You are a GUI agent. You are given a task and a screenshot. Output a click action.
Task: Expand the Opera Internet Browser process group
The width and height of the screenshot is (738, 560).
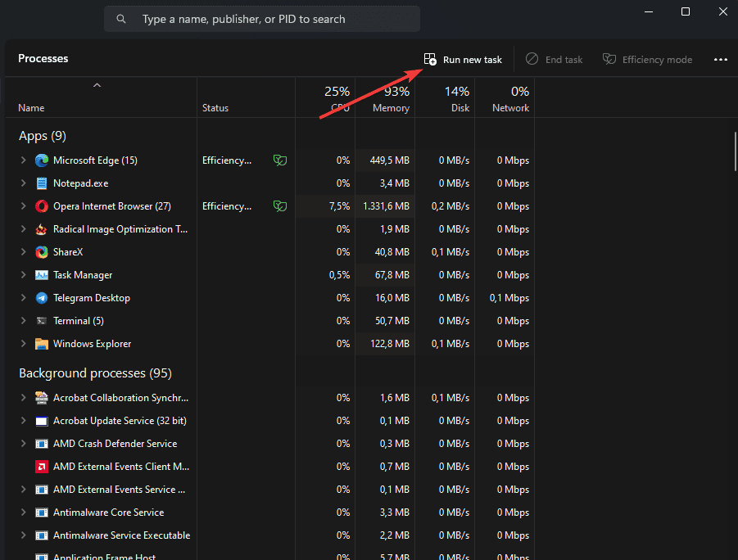tap(23, 206)
